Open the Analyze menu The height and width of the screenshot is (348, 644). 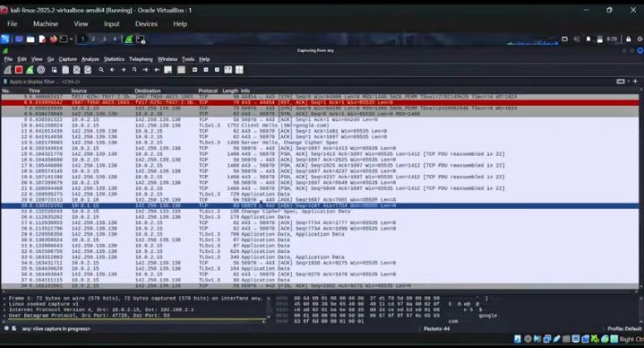click(90, 59)
